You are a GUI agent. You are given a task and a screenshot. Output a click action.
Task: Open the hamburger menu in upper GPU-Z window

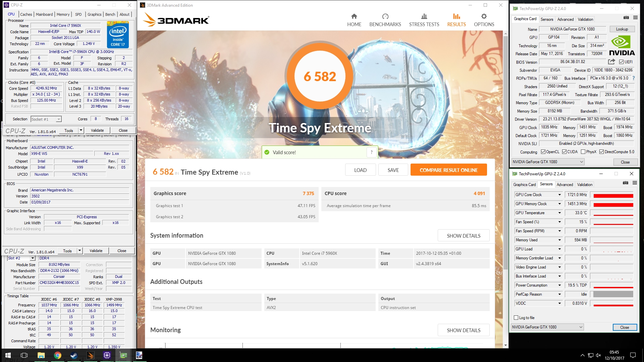click(x=635, y=17)
